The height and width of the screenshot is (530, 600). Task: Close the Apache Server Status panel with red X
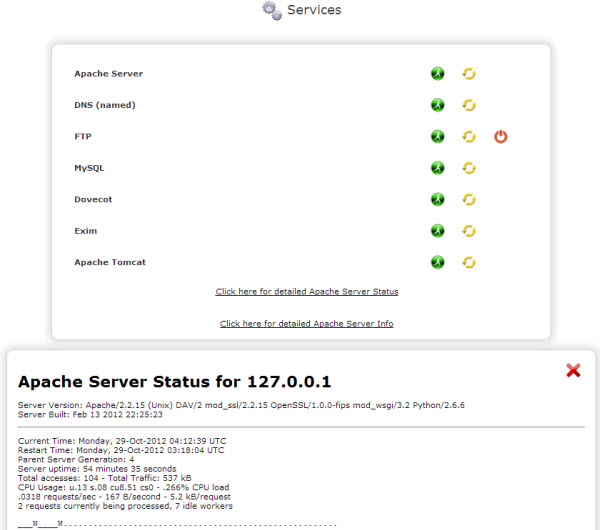[573, 370]
